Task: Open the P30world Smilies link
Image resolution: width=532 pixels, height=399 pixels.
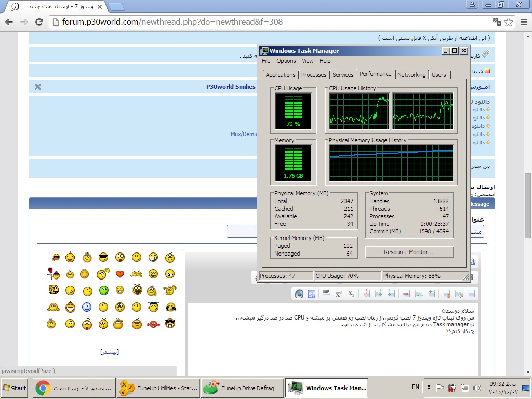Action: 231,87
